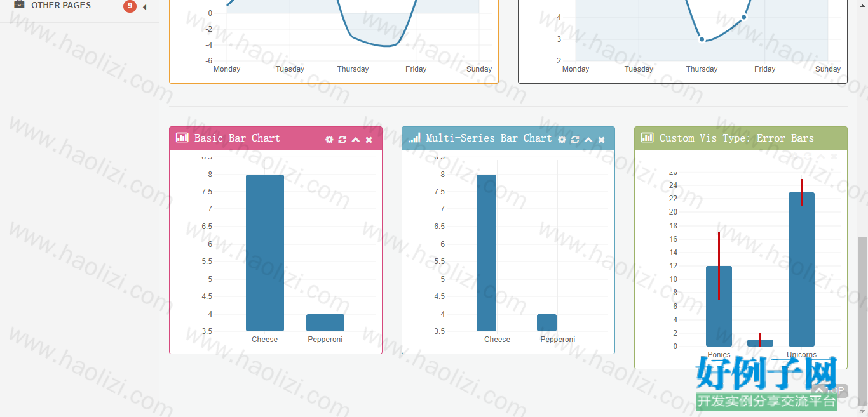This screenshot has width=868, height=417.
Task: Select the Pepperoni bar in Multi-Series Bar Chart
Action: click(x=546, y=322)
